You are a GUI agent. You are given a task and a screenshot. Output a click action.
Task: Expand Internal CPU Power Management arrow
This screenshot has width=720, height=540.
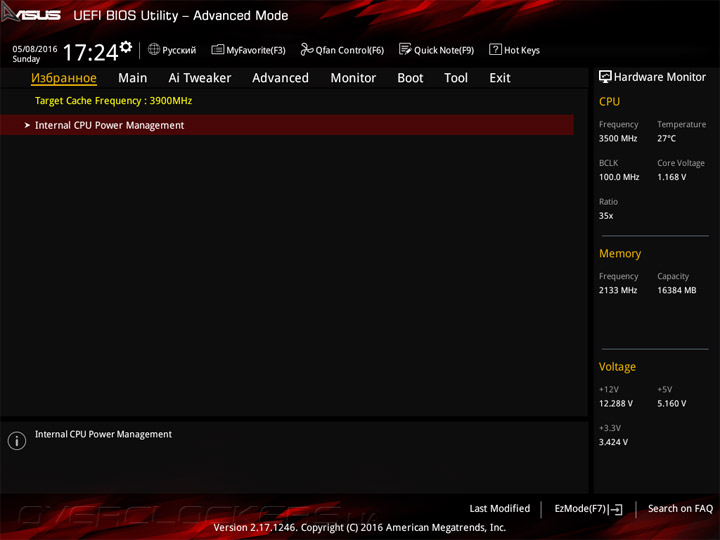(27, 125)
